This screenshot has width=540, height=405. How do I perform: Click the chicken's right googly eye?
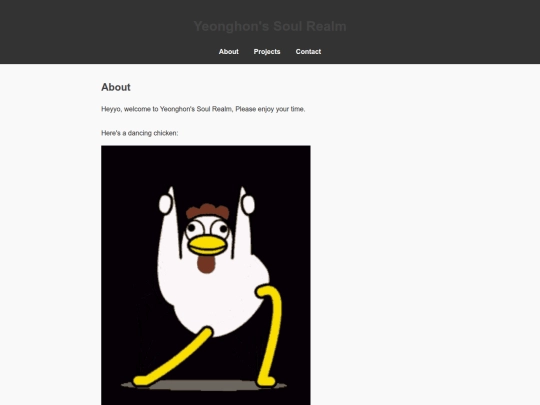pyautogui.click(x=220, y=228)
